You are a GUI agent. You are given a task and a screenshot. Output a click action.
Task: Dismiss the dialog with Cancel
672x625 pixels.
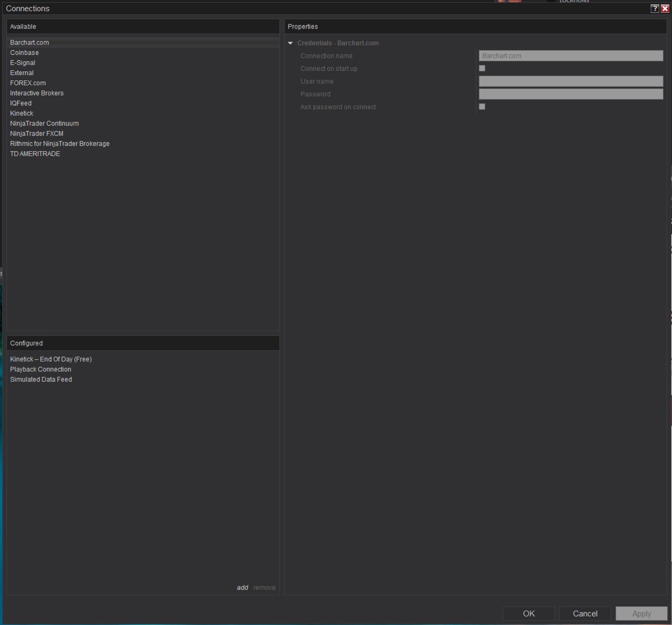click(585, 613)
